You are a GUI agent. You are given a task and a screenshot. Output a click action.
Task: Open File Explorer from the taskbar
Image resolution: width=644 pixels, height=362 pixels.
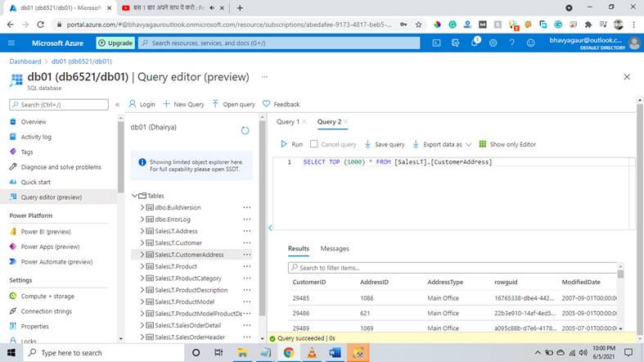242,352
